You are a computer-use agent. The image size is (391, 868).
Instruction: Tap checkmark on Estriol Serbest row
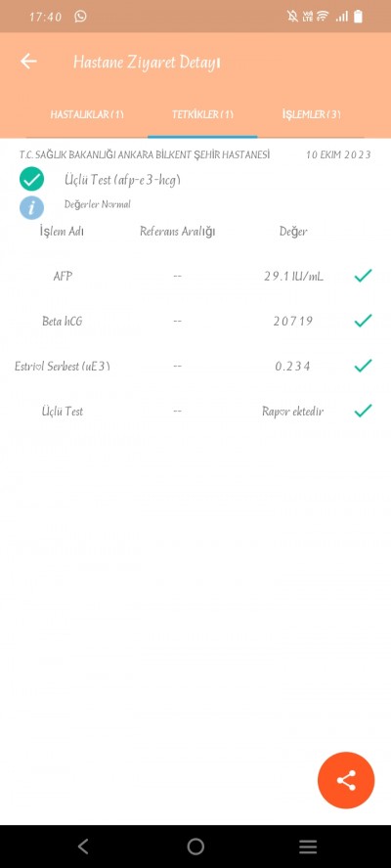coord(363,366)
